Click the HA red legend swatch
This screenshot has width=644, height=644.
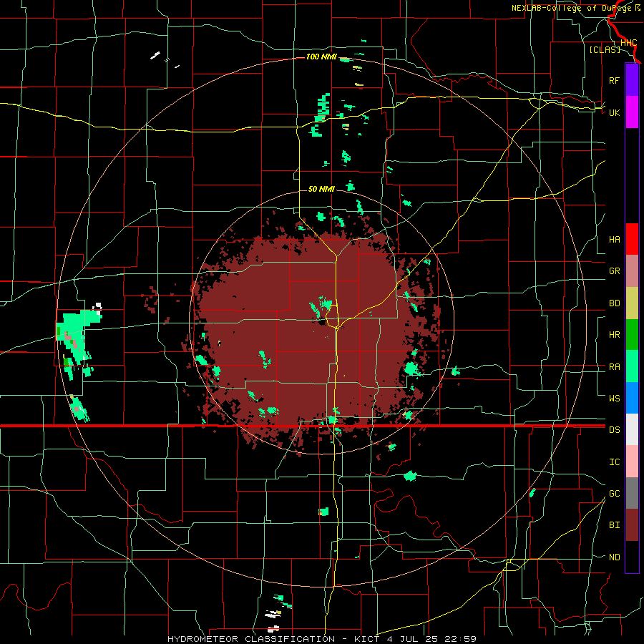click(632, 239)
